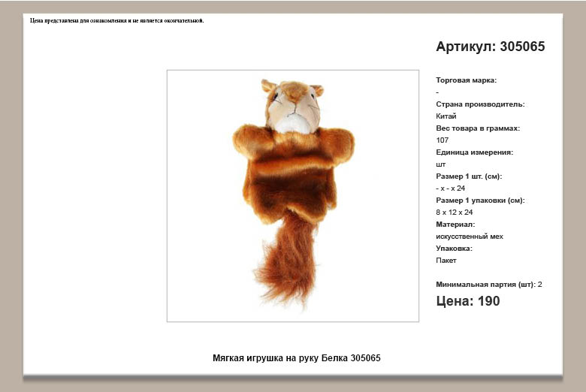Click the country value 'Китай'

(x=446, y=116)
